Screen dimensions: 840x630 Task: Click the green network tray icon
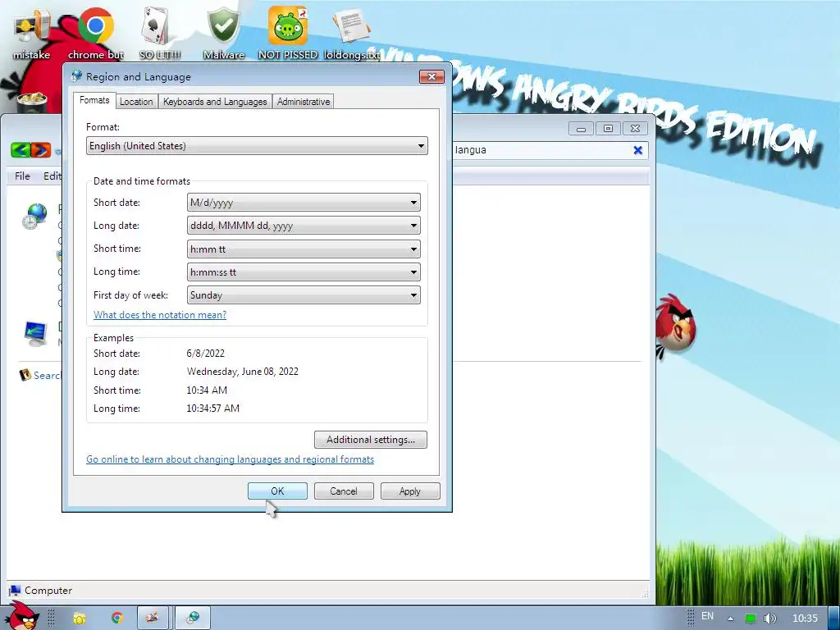click(x=751, y=619)
